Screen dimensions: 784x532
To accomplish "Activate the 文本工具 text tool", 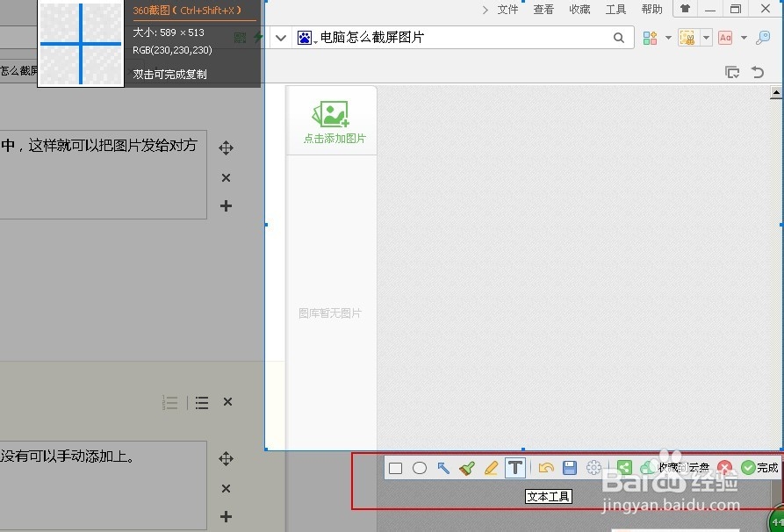I will 514,468.
